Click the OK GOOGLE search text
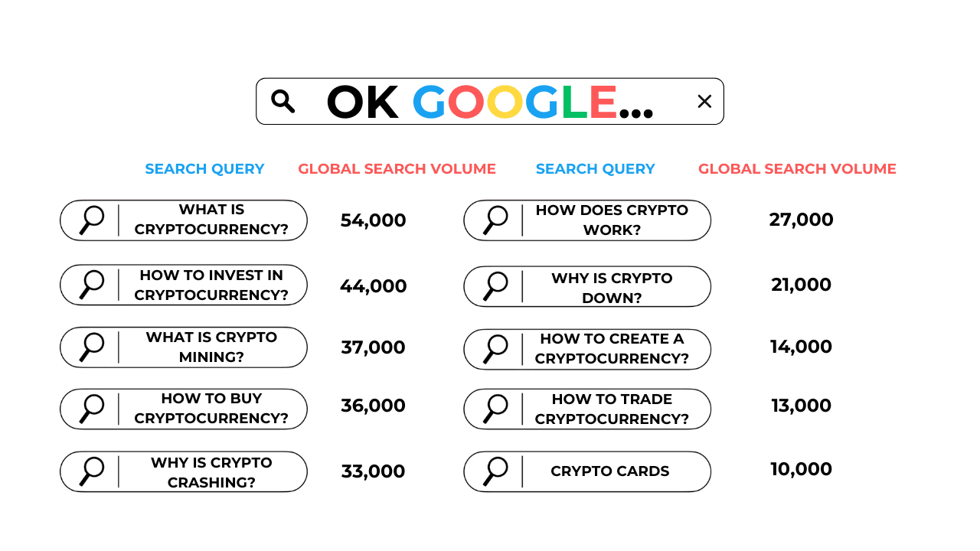Screen dimensions: 980x551 (490, 103)
